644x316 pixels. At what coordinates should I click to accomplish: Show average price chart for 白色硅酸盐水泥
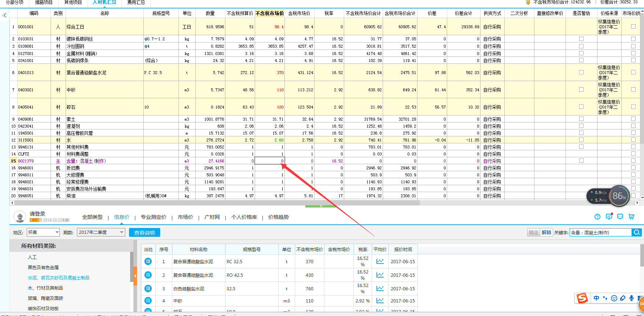pyautogui.click(x=380, y=289)
